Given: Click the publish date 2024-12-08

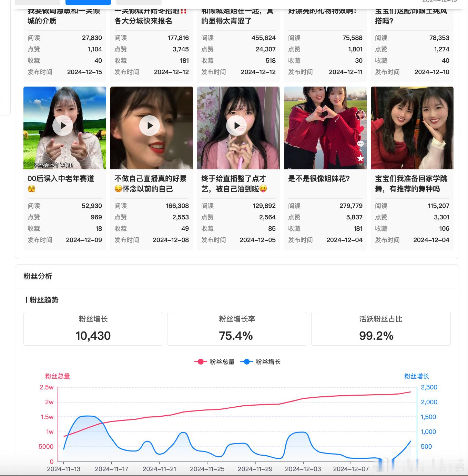Looking at the screenshot, I should [171, 240].
